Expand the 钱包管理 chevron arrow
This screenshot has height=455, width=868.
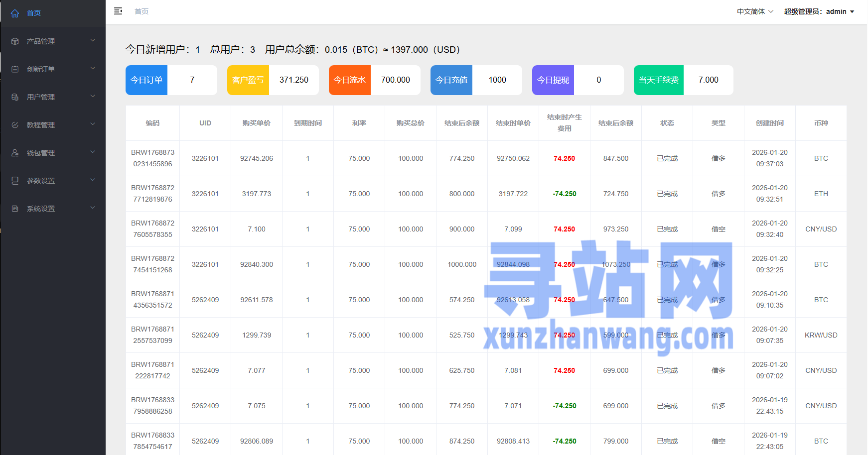93,152
